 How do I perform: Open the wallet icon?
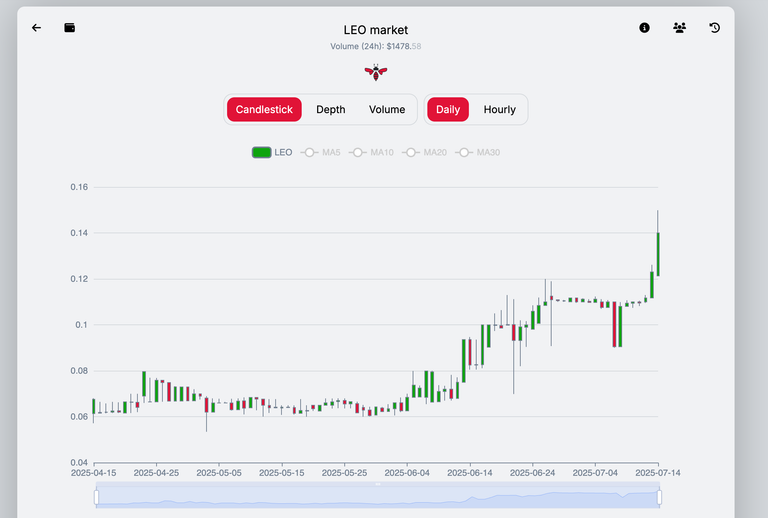point(70,28)
